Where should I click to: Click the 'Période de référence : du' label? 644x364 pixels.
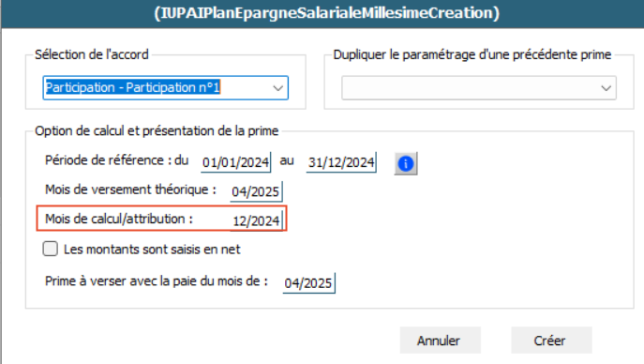pos(116,159)
